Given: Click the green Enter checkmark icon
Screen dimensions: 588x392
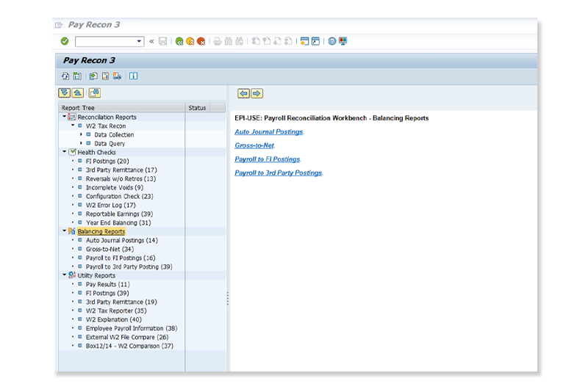Looking at the screenshot, I should click(65, 41).
